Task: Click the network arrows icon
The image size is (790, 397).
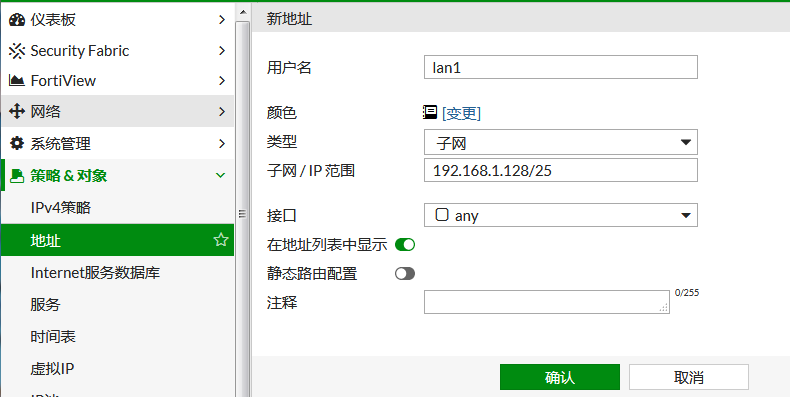Action: [17, 111]
